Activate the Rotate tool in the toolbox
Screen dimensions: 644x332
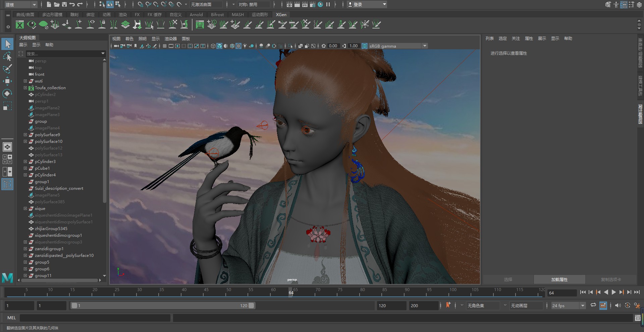click(7, 94)
